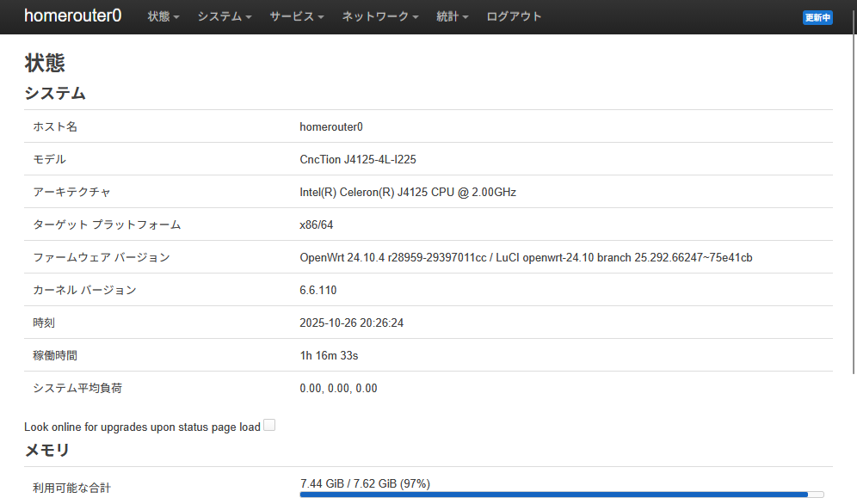Click the 利用可能な合計 memory progress bar
This screenshot has width=857, height=504.
pos(561,495)
